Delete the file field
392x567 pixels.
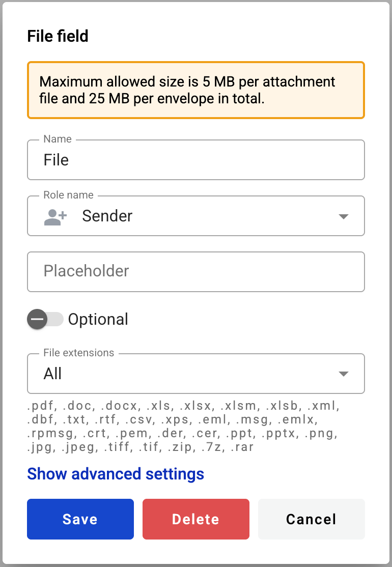(x=195, y=519)
